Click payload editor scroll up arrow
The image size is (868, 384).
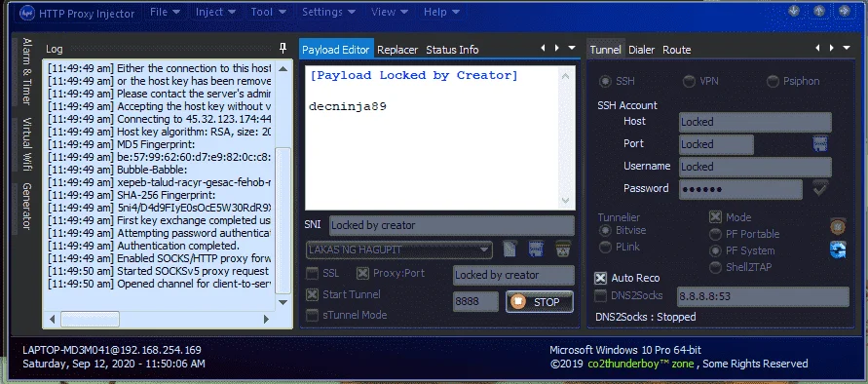click(x=565, y=76)
